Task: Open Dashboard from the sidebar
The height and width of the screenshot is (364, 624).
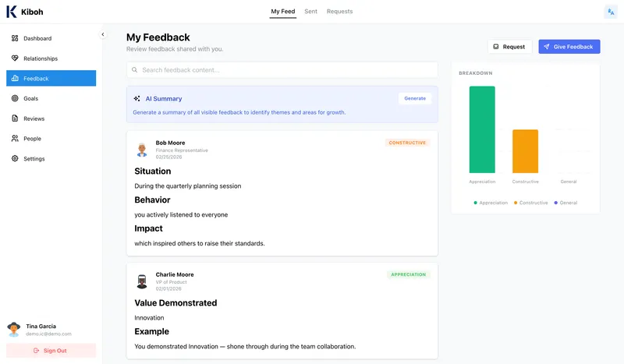Action: tap(51, 38)
